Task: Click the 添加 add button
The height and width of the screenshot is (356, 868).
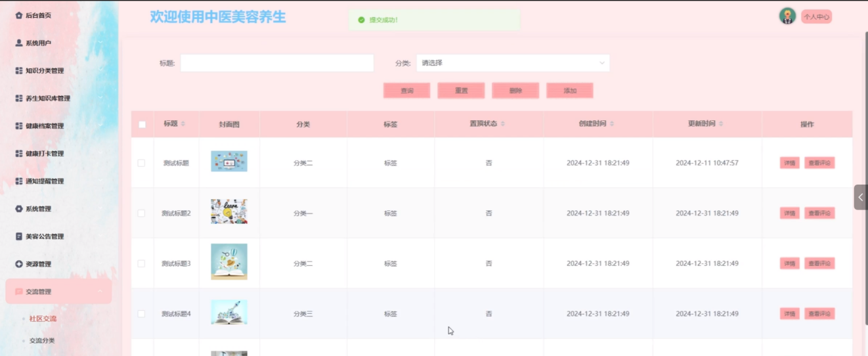Action: point(570,91)
